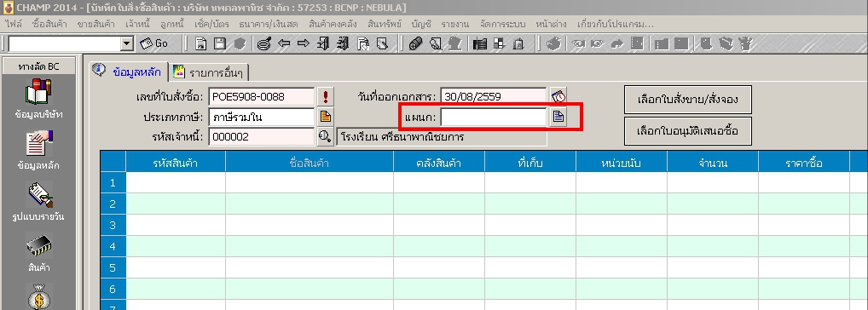Image resolution: width=868 pixels, height=310 pixels.
Task: Click the magnifier-over-page toolbar icon
Action: click(436, 43)
